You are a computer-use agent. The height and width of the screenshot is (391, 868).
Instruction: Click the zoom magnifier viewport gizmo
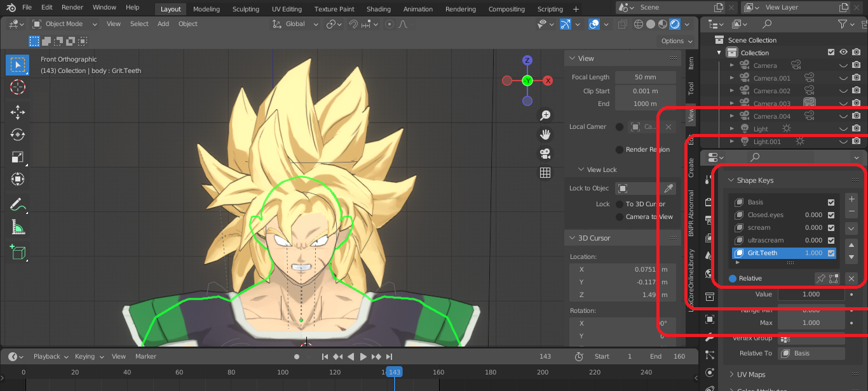coord(545,115)
